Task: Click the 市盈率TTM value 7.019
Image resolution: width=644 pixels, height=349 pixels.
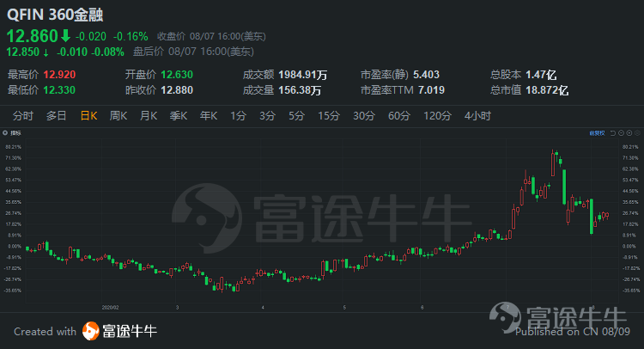Action: pos(431,90)
